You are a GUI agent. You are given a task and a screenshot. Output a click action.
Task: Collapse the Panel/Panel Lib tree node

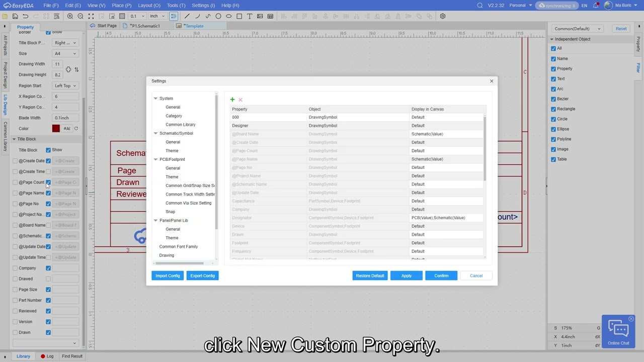(155, 220)
